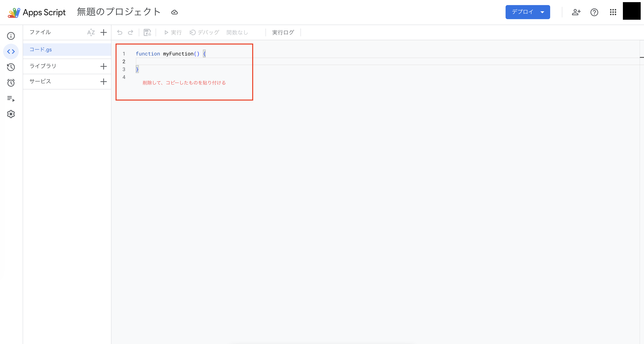
Task: Open the account avatar at top right
Action: coord(631,11)
